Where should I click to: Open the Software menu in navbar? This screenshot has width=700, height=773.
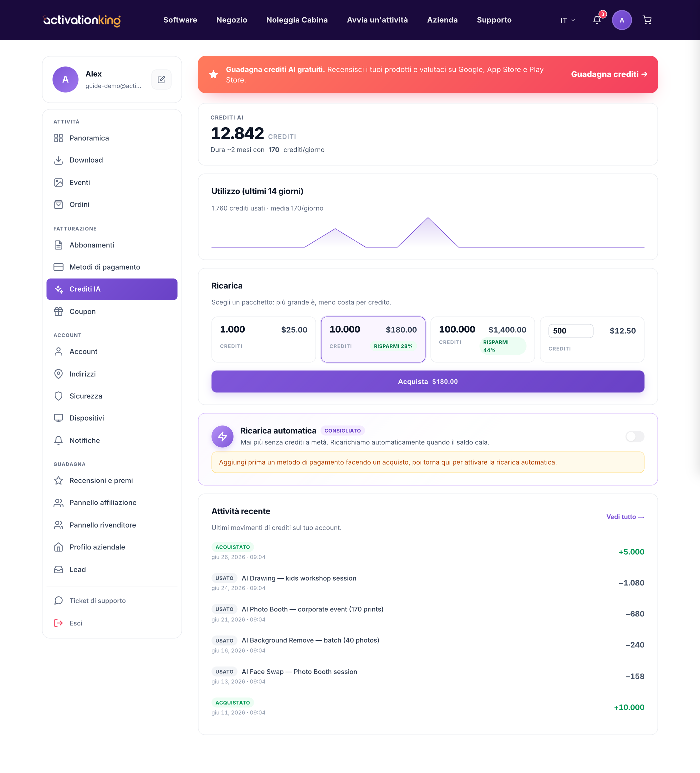(180, 20)
